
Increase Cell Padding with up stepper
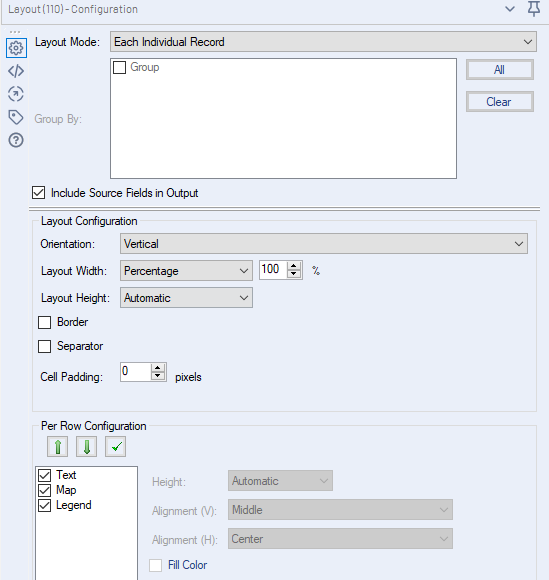coord(158,368)
